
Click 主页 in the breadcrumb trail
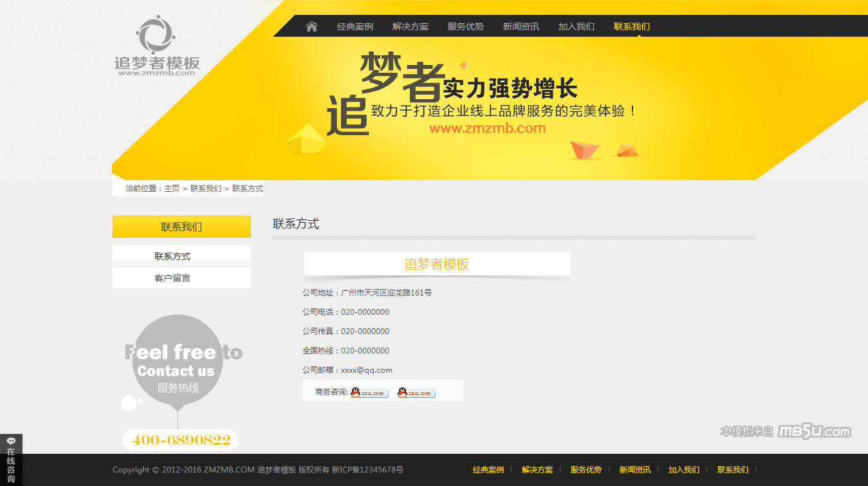click(x=172, y=189)
